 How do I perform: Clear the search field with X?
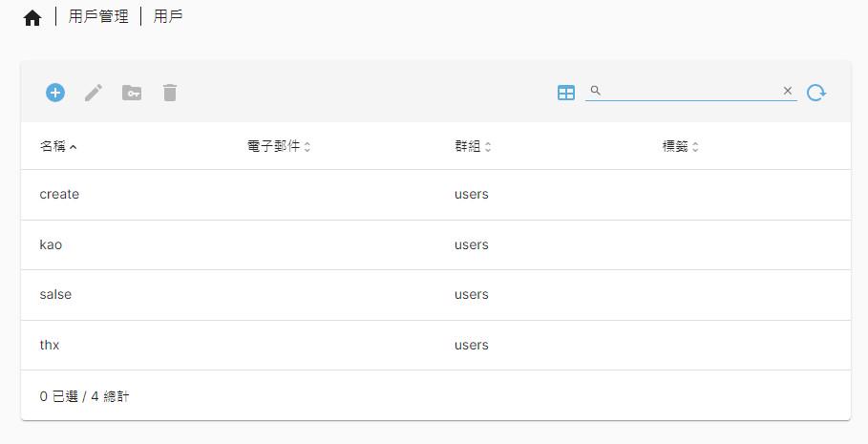pos(788,91)
